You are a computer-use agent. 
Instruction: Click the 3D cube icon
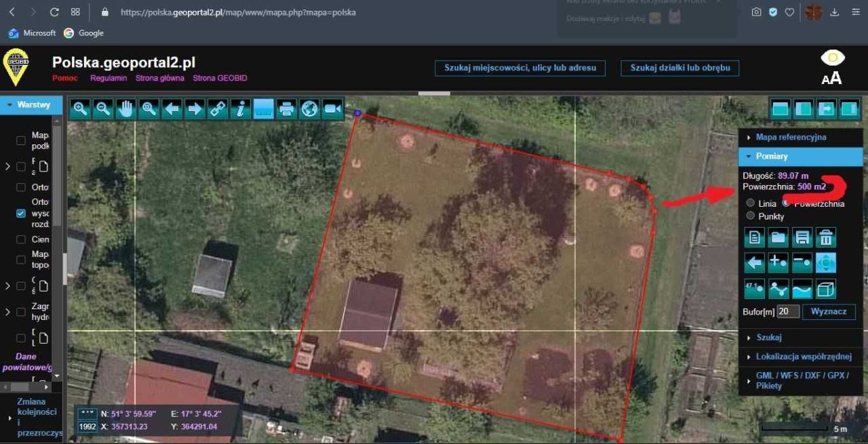coord(826,289)
